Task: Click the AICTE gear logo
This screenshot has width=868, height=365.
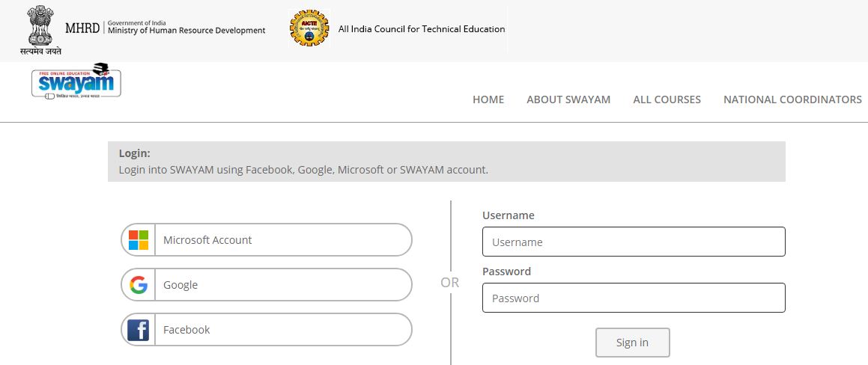Action: pyautogui.click(x=309, y=28)
